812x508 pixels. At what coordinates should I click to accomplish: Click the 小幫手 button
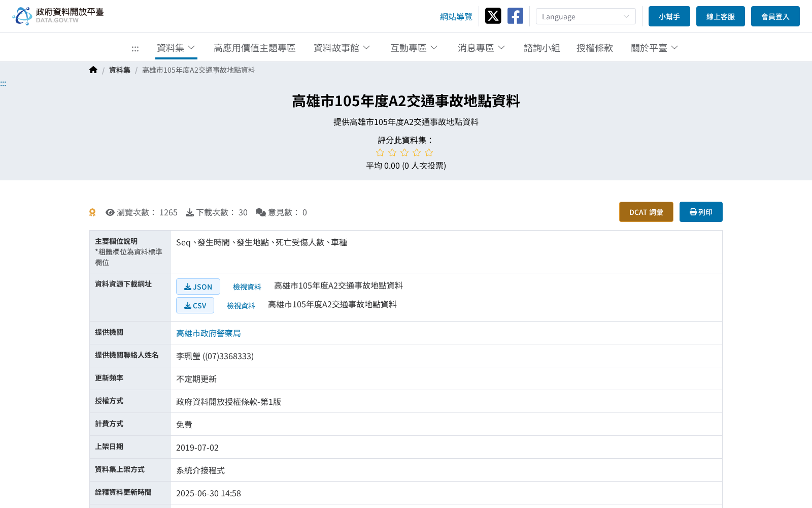point(669,16)
